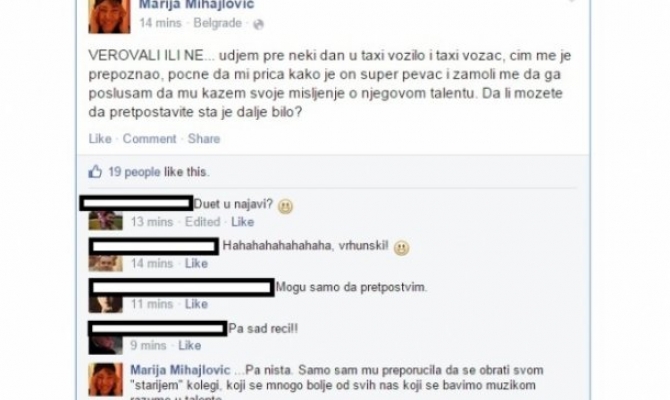Like the 'Duet u najavi?' comment

[x=243, y=222]
